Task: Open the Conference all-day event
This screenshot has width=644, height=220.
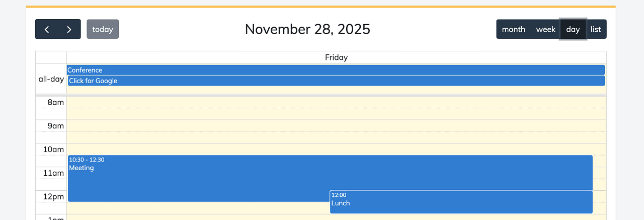Action: (336, 70)
